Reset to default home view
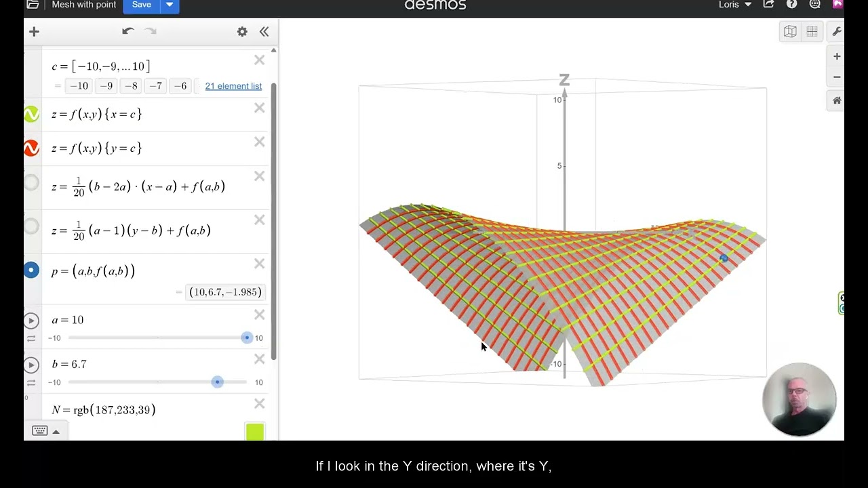Screen dimensions: 868x488 point(837,100)
